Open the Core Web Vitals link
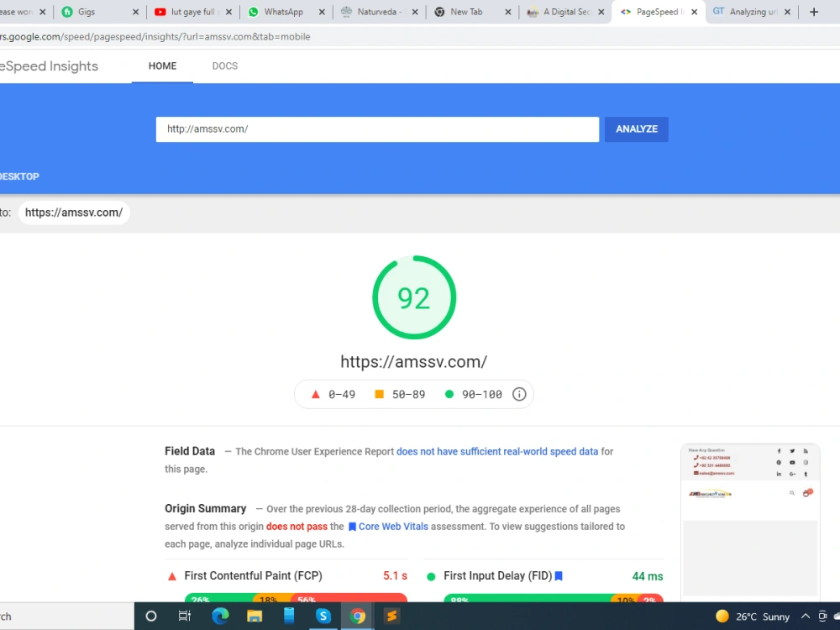Screen dimensions: 840x630 pos(393,527)
